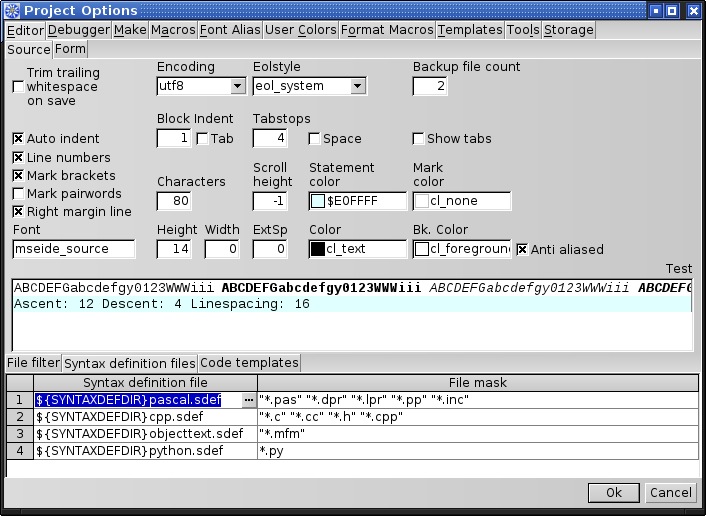Click the Cancel button
The width and height of the screenshot is (706, 516).
670,493
